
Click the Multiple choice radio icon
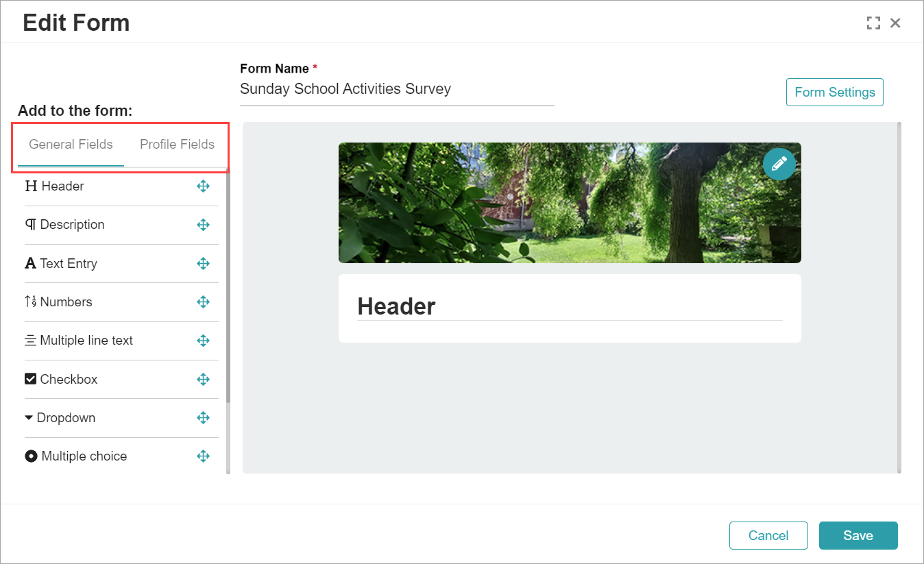click(x=31, y=456)
